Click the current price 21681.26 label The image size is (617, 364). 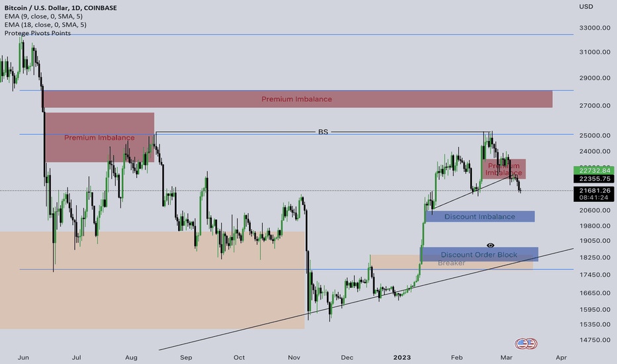(x=594, y=191)
